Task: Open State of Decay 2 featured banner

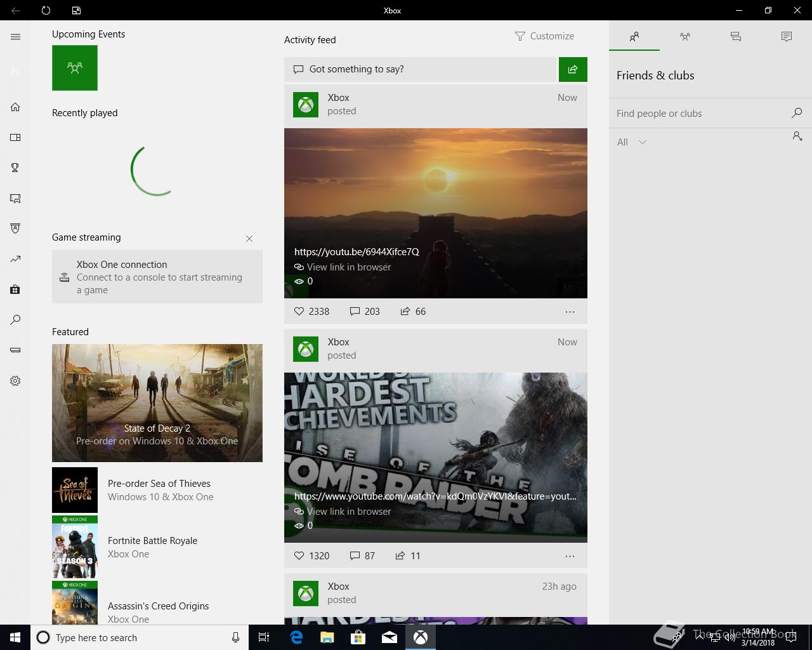Action: coord(157,402)
